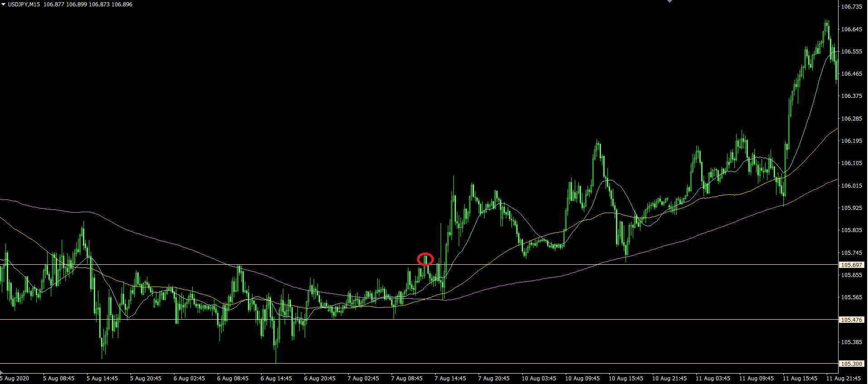Click the '7 Aug 20:45' time axis label
The image size is (868, 384).
tap(494, 379)
